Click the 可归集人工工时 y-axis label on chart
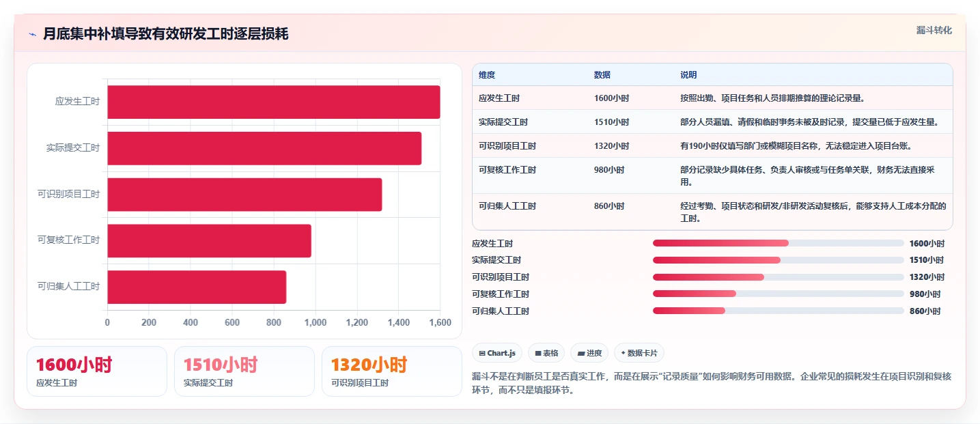The height and width of the screenshot is (424, 980). [68, 287]
